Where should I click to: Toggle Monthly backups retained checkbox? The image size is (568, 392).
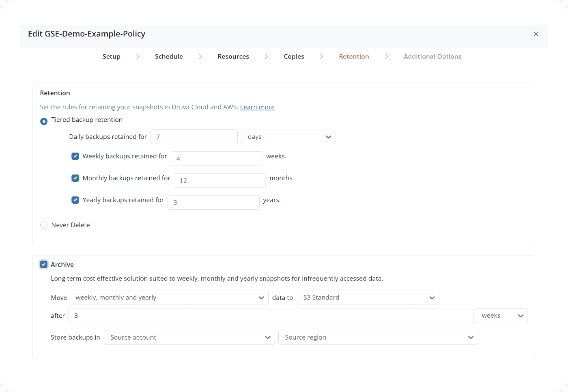(75, 178)
